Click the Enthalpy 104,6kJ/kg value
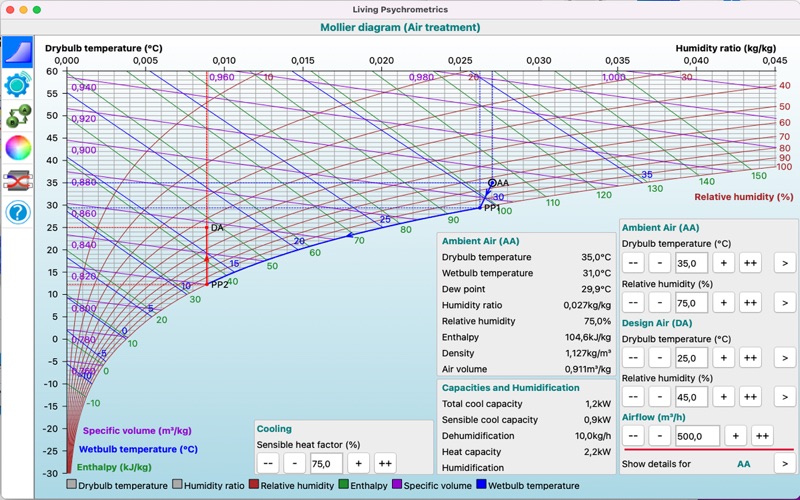Viewport: 800px width, 500px height. point(588,337)
